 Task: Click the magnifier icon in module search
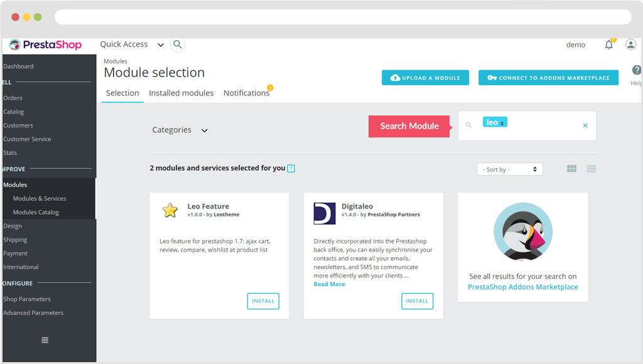click(x=468, y=125)
